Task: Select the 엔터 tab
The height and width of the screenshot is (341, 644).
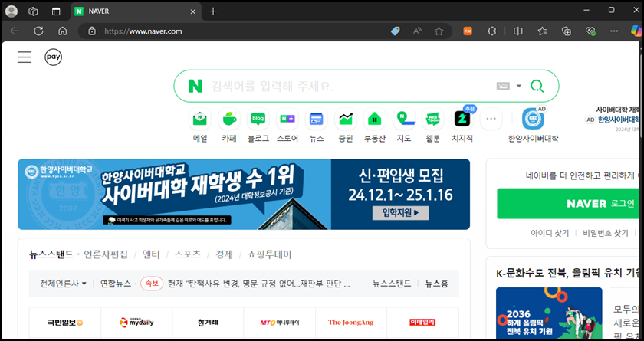Action: (151, 254)
